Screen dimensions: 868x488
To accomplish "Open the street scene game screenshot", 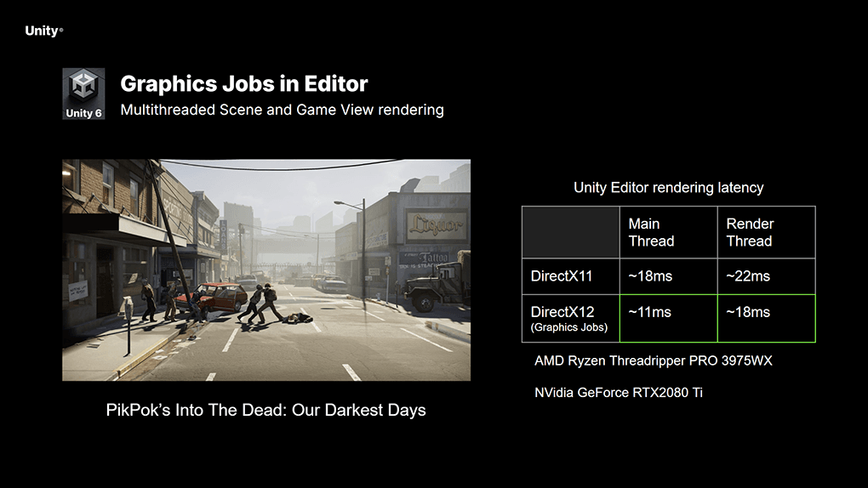I will click(266, 270).
